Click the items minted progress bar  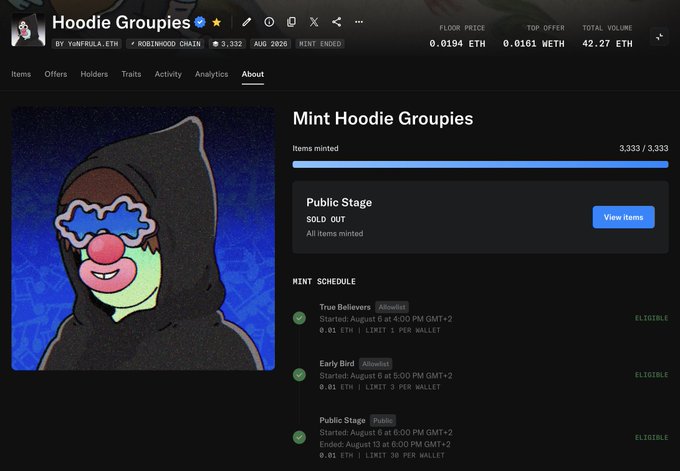point(481,164)
